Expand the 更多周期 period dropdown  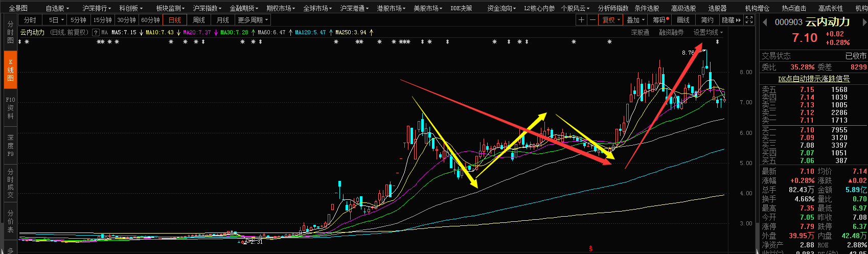coord(253,20)
